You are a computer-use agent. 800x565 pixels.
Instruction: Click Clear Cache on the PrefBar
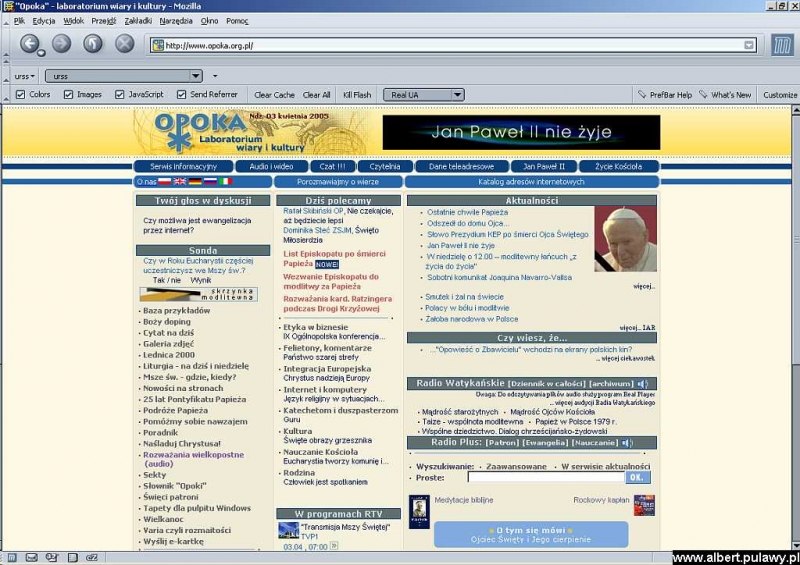click(274, 94)
